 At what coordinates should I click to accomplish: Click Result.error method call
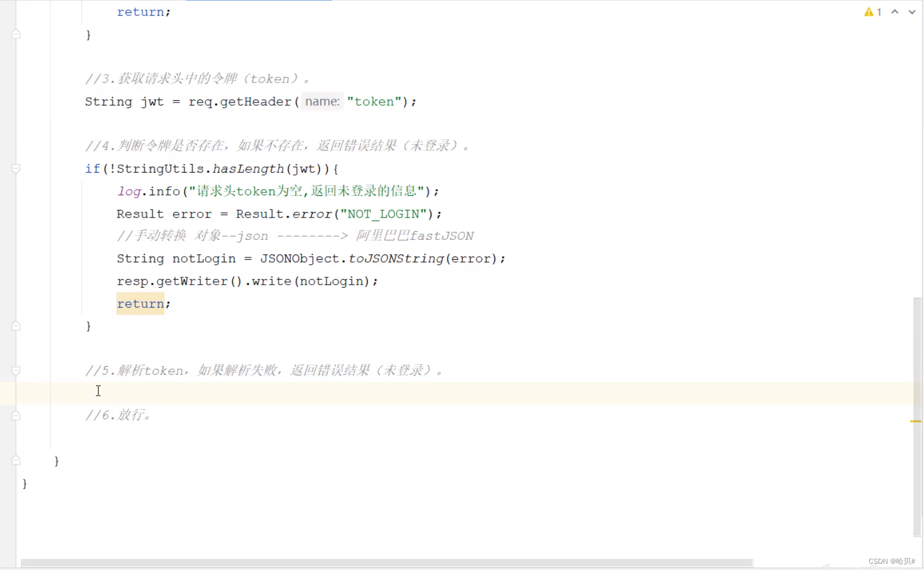coord(284,214)
